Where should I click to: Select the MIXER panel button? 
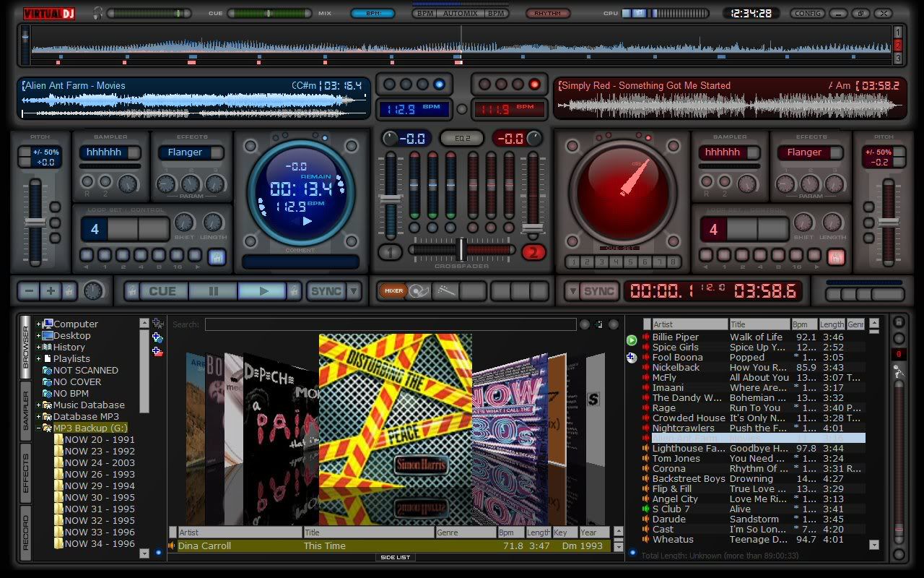(x=393, y=291)
